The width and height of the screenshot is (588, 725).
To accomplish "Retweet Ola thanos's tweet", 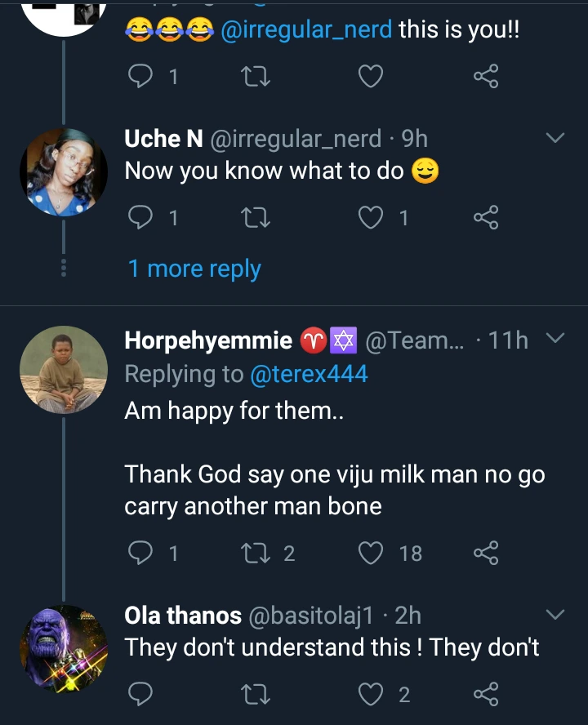I will tap(256, 694).
